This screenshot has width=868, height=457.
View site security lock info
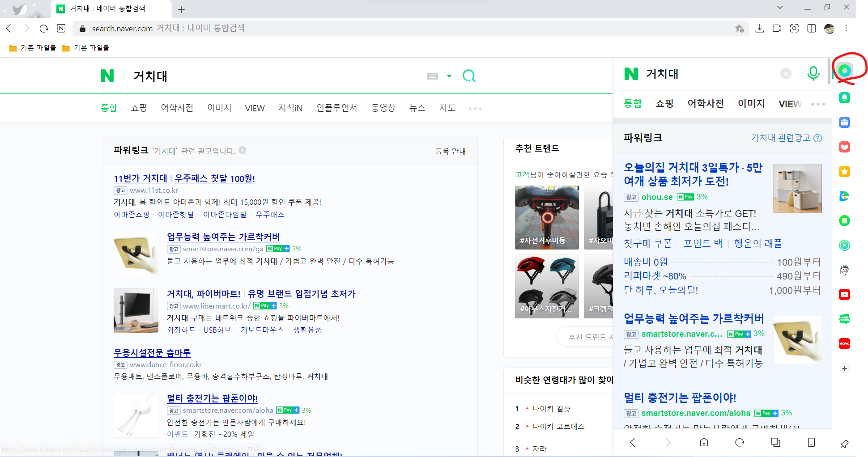click(x=82, y=29)
